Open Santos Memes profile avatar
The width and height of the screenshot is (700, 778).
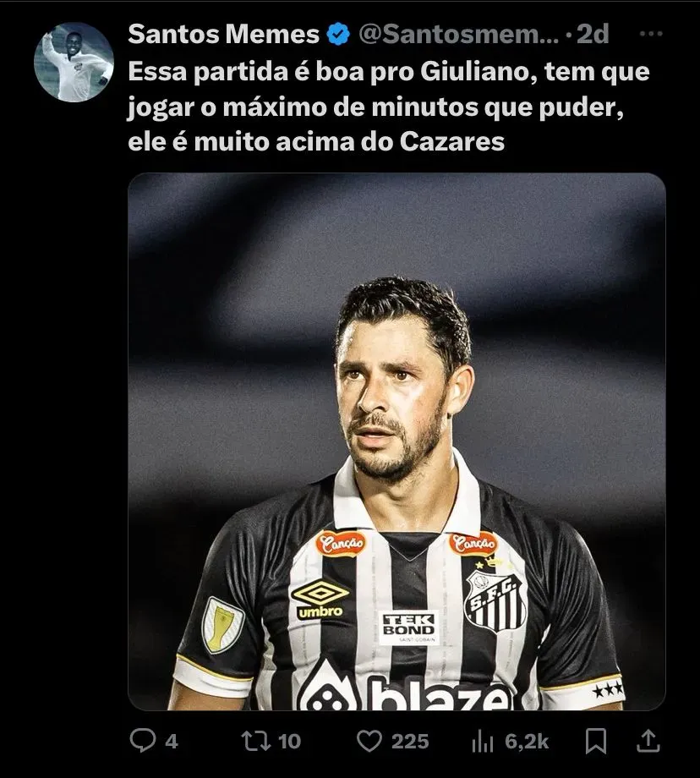pyautogui.click(x=74, y=62)
